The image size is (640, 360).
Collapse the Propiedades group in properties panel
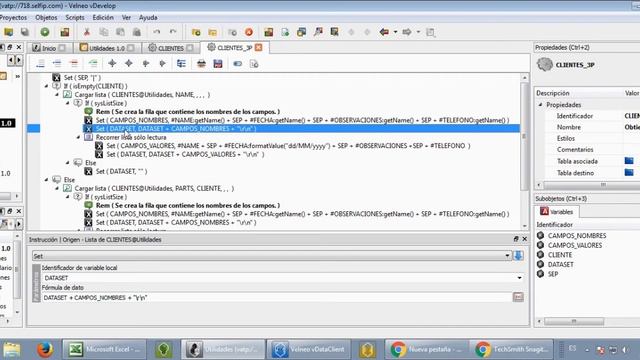coord(540,105)
